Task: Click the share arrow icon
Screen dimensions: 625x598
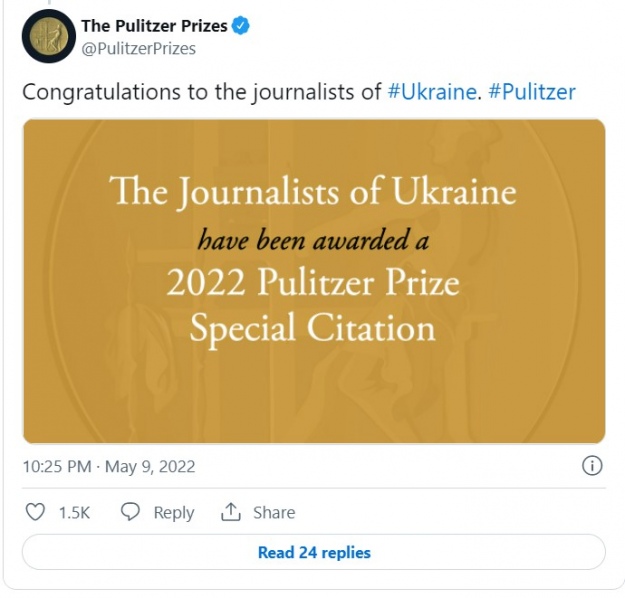Action: coord(231,512)
